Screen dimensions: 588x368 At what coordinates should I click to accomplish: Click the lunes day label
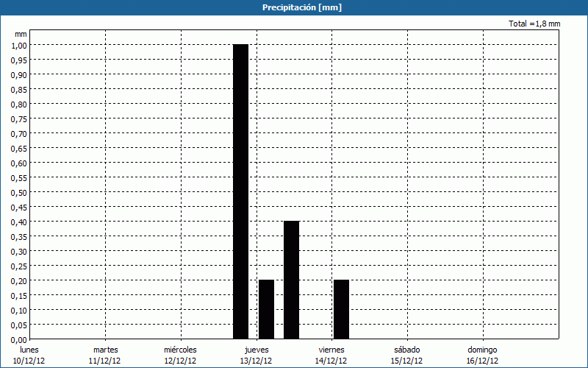coord(29,350)
